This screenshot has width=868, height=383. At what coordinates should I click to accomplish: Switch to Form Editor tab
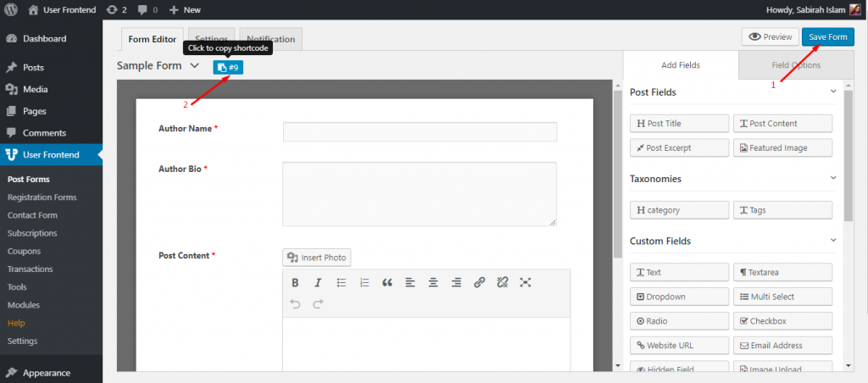(x=153, y=39)
